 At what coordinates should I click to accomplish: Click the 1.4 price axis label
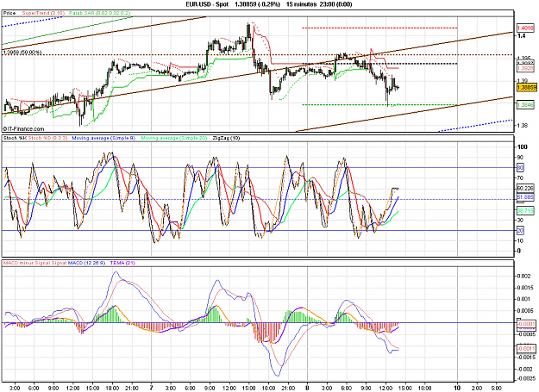tap(521, 35)
